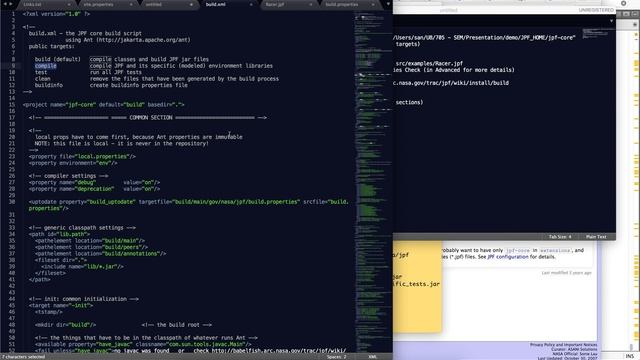
Task: Click the project name "jpf-core" value
Action: point(81,104)
